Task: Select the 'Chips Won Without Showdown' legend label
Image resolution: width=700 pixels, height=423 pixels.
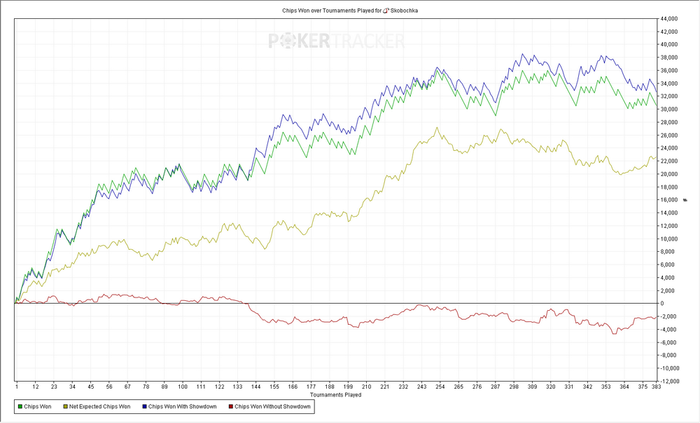Action: [x=272, y=406]
